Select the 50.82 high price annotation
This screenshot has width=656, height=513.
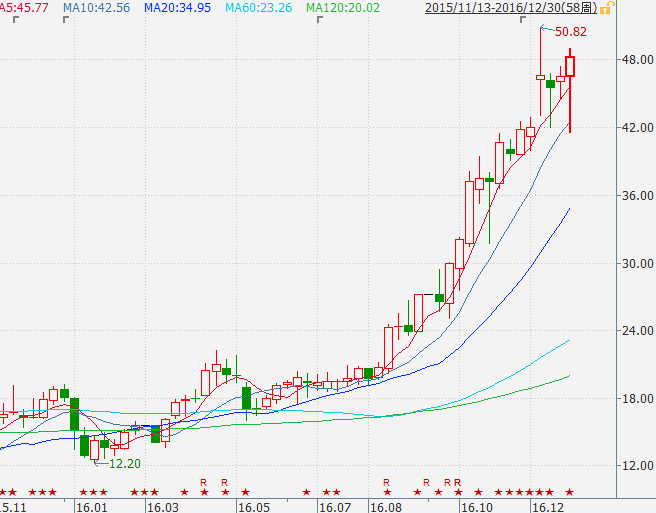pyautogui.click(x=570, y=32)
